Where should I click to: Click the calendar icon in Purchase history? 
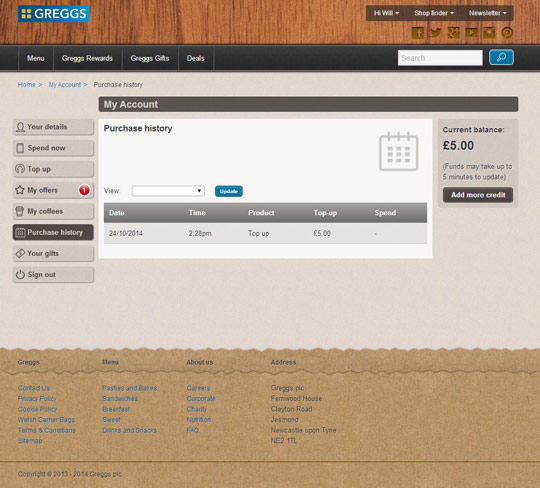click(x=398, y=151)
